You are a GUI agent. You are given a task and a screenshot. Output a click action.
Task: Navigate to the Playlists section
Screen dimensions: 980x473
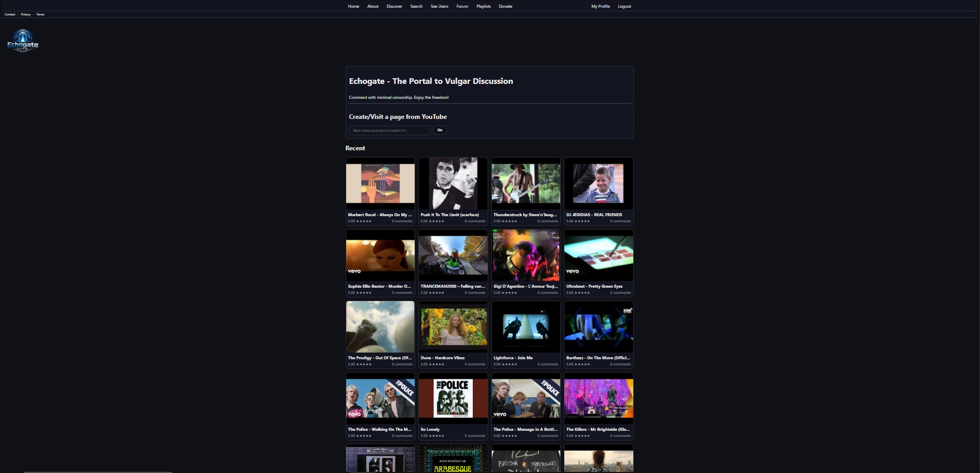483,6
